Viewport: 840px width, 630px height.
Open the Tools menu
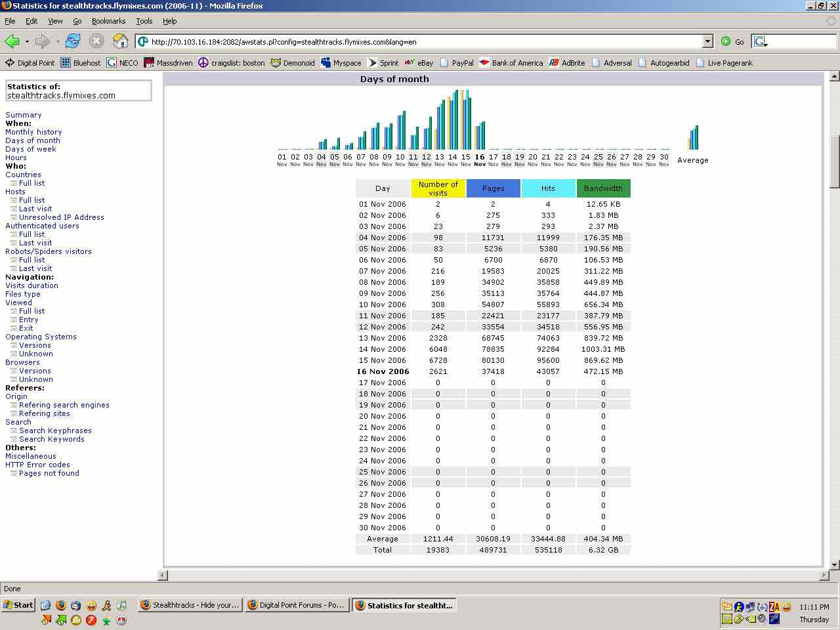(144, 21)
